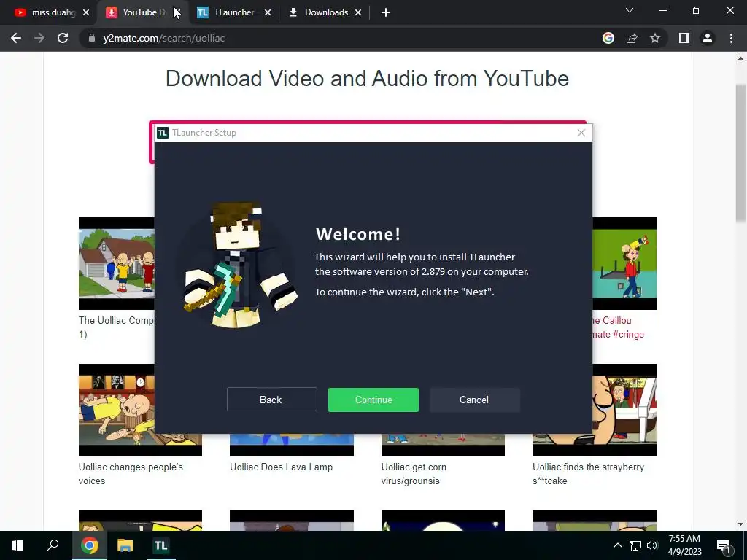Open the notification center icon
Viewport: 747px width, 560px height.
point(724,545)
